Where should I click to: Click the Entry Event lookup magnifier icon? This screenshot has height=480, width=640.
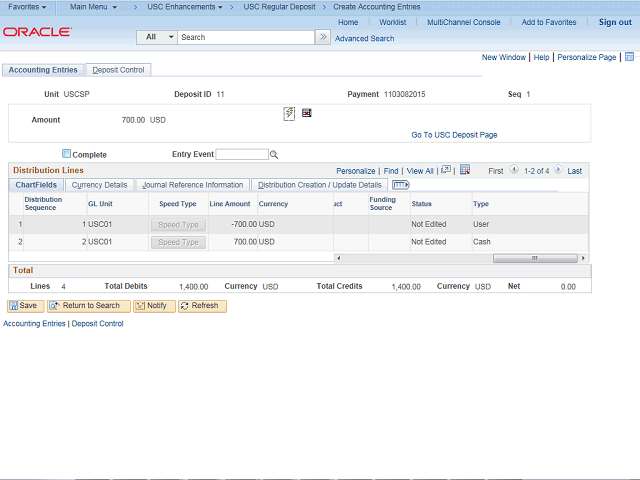[274, 155]
